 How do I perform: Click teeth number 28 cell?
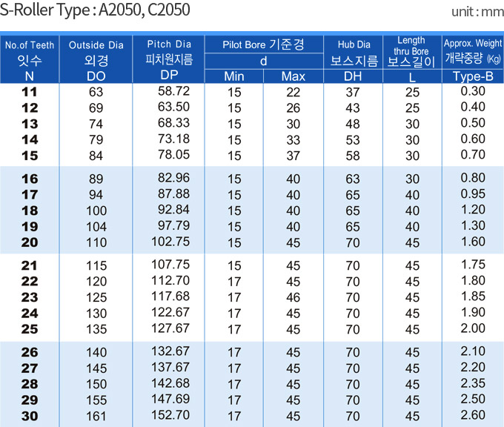coord(30,384)
